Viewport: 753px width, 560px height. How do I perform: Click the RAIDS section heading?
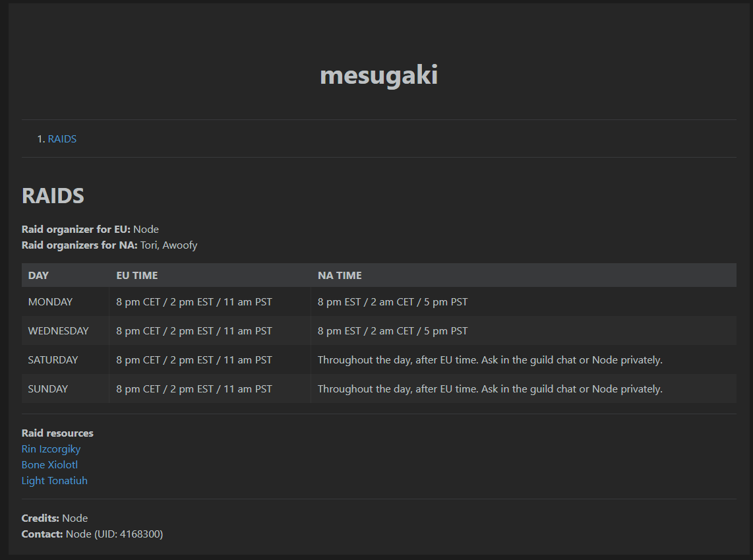[x=53, y=195]
